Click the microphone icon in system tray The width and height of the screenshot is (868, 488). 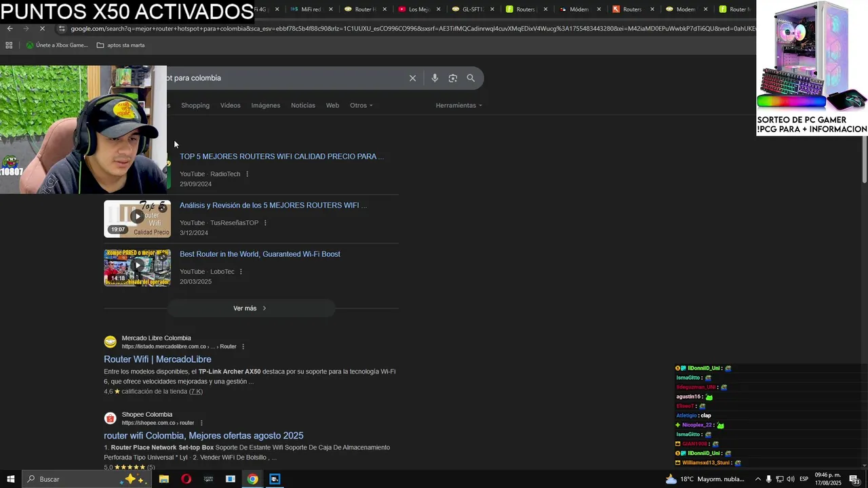pyautogui.click(x=768, y=479)
